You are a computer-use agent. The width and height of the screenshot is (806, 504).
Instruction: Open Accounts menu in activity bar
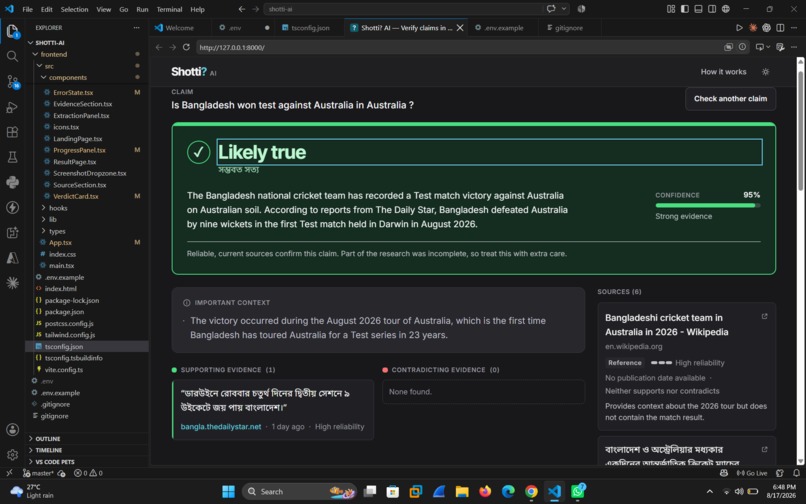[x=13, y=429]
